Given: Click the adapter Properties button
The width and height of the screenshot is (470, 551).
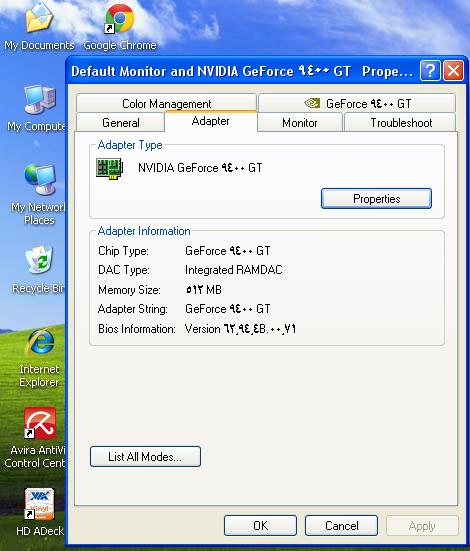Looking at the screenshot, I should (376, 199).
